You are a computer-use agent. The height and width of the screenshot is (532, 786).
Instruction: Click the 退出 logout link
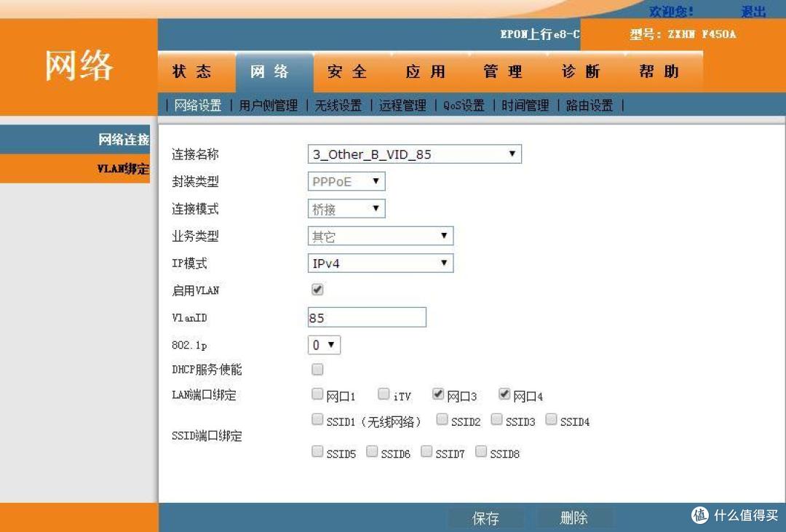[x=753, y=11]
